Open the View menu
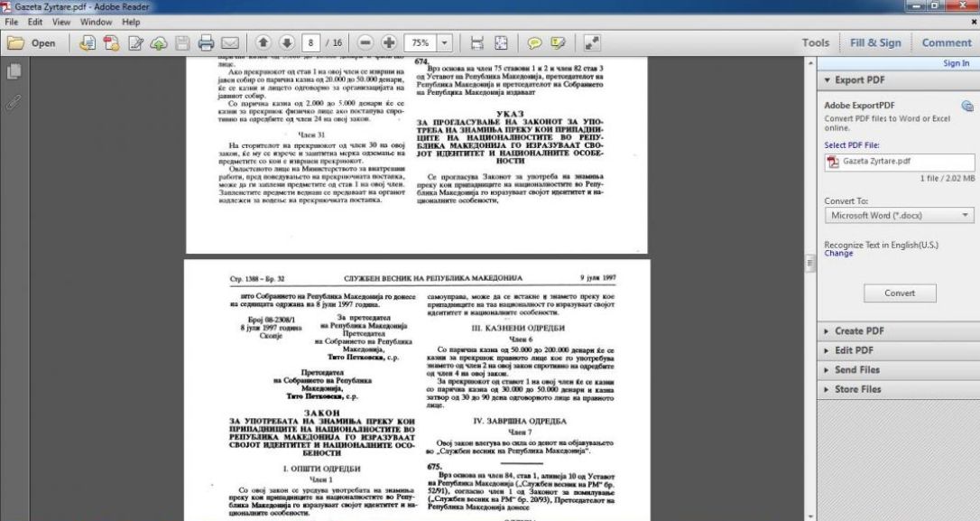The height and width of the screenshot is (521, 980). 60,22
